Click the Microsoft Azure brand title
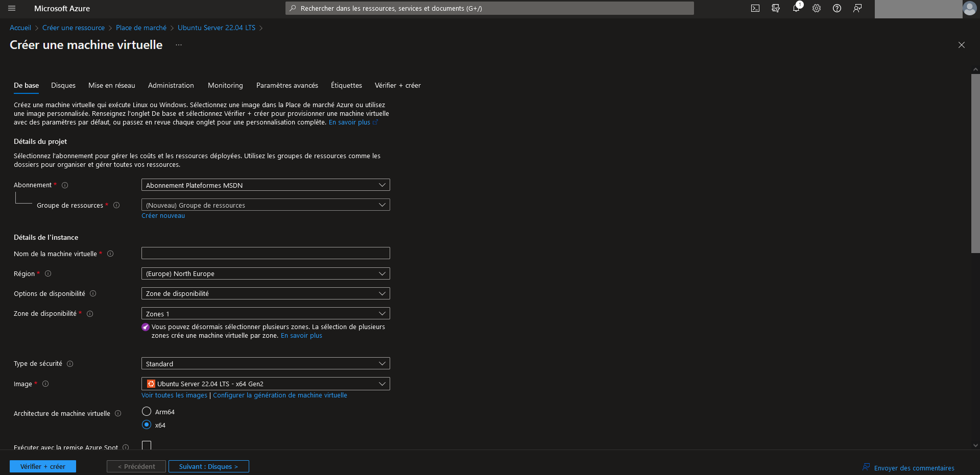The width and height of the screenshot is (980, 475). click(x=62, y=8)
